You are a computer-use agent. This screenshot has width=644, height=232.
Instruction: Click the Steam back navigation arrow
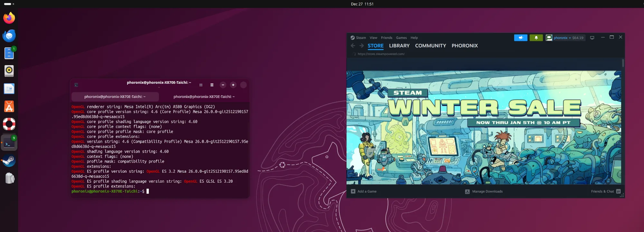click(353, 46)
